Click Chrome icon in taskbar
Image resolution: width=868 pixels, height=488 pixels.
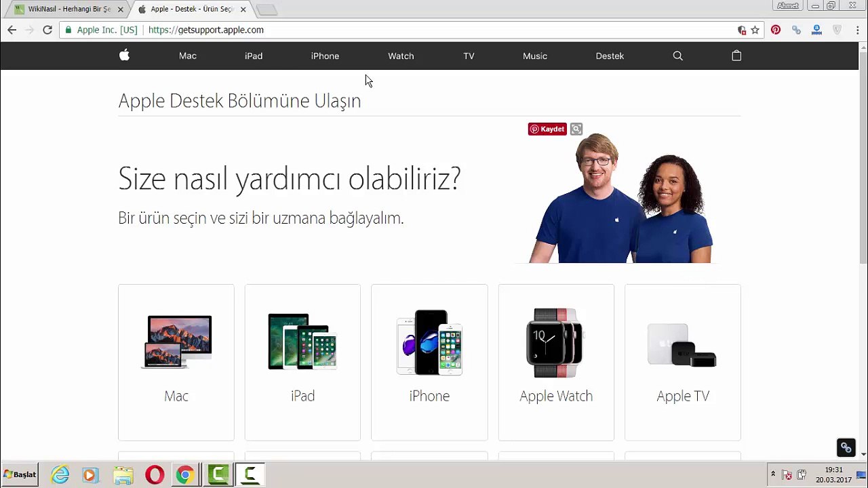point(185,475)
